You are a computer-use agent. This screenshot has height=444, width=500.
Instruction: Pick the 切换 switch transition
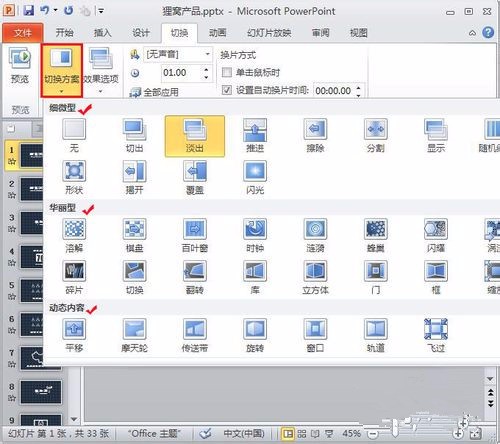(134, 278)
